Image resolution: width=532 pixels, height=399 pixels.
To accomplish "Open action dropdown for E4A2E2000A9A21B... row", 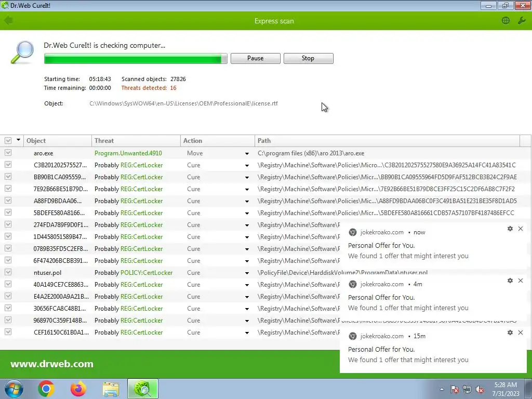I will (247, 297).
